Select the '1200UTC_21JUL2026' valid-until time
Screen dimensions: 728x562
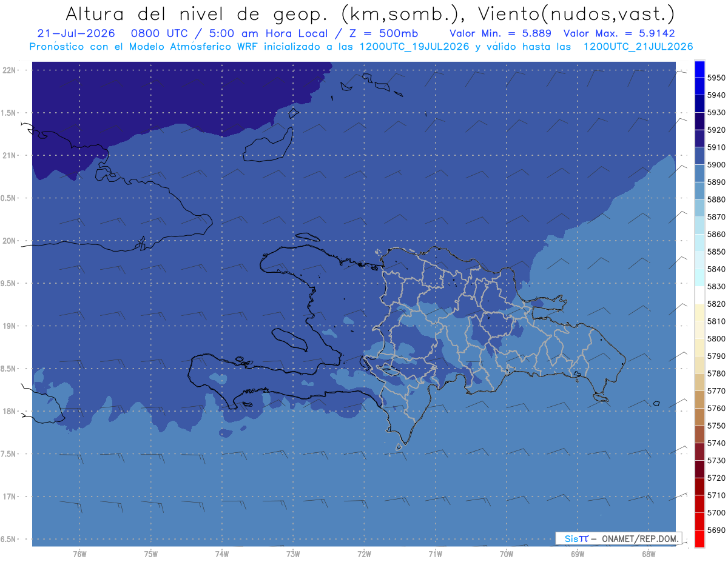click(x=638, y=47)
